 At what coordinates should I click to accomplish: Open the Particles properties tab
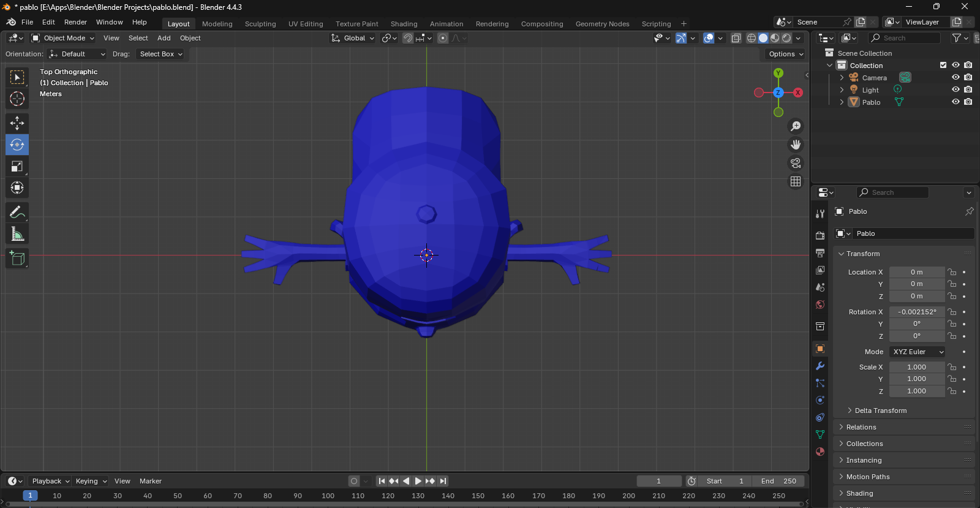[820, 383]
